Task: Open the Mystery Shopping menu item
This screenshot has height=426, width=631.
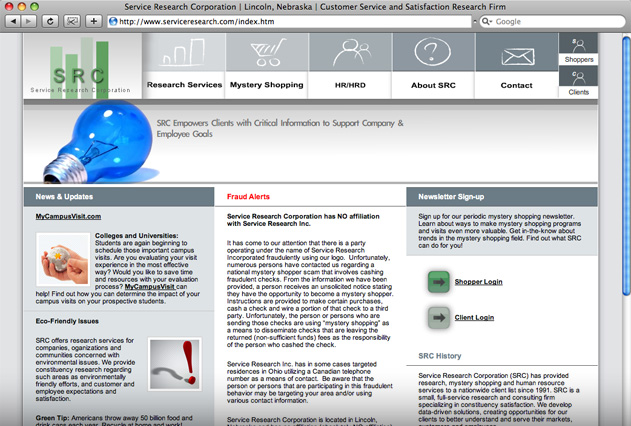Action: [266, 85]
